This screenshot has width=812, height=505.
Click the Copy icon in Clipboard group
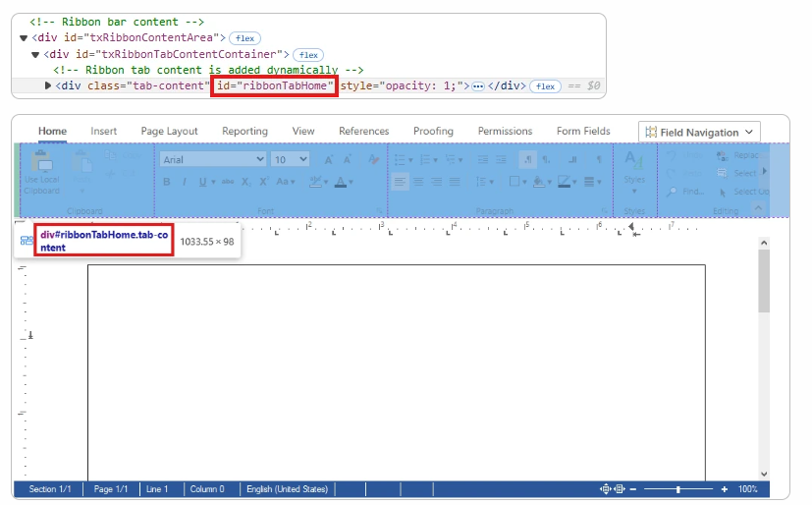coord(110,154)
